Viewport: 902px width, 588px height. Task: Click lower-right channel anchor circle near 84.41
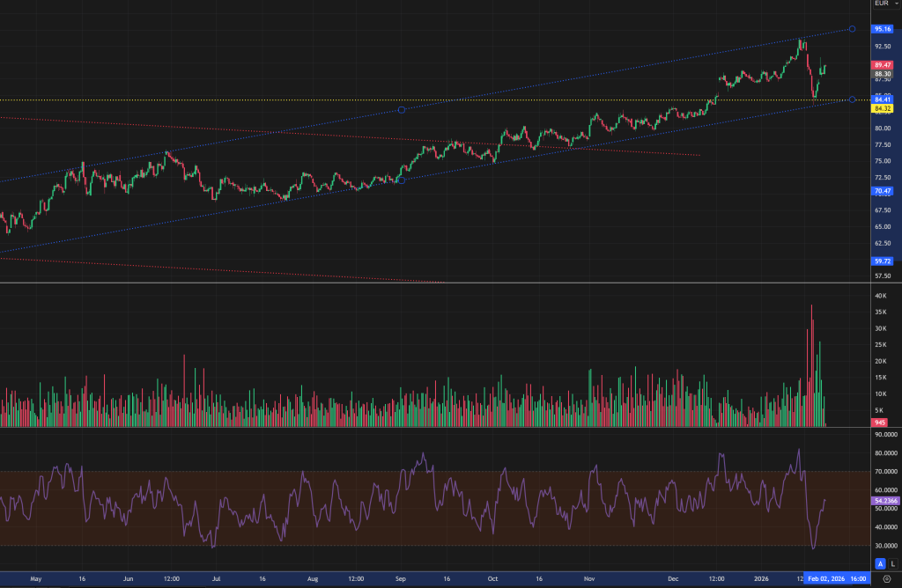click(852, 99)
